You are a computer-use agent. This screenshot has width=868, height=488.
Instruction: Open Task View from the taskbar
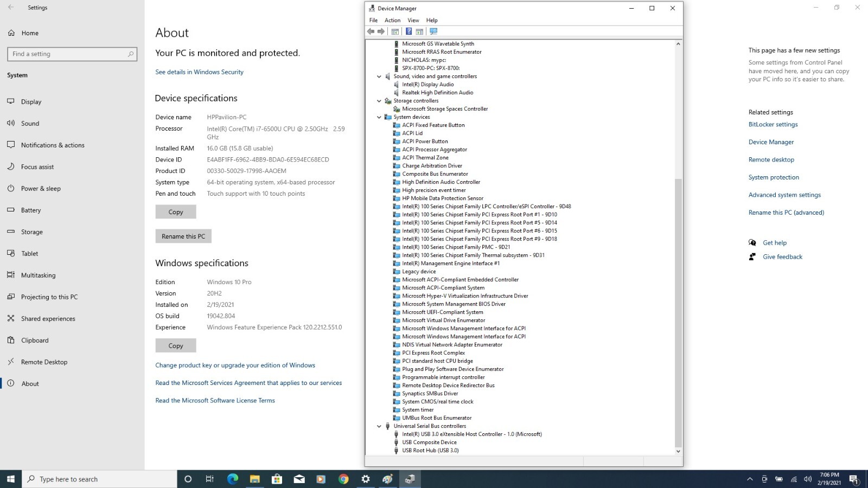[x=210, y=479]
